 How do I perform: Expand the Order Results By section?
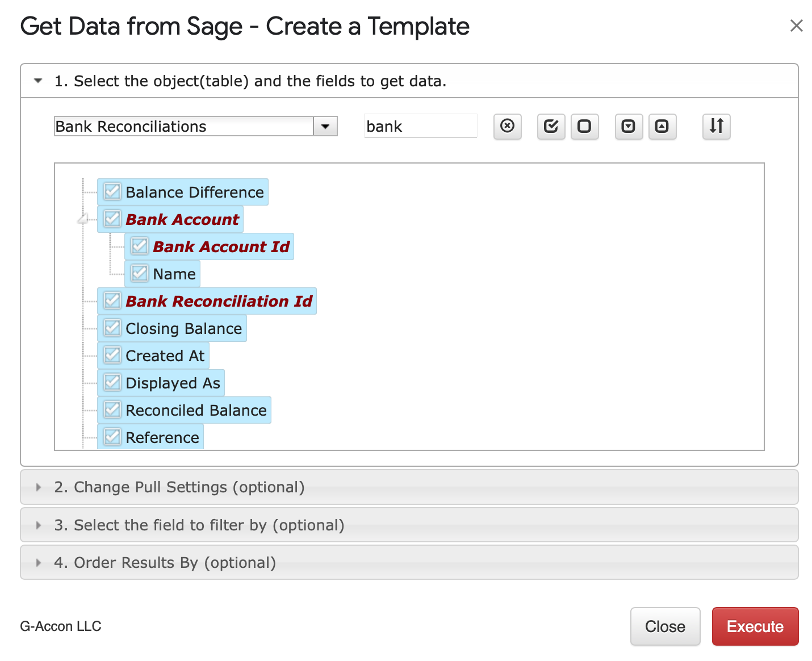[409, 562]
